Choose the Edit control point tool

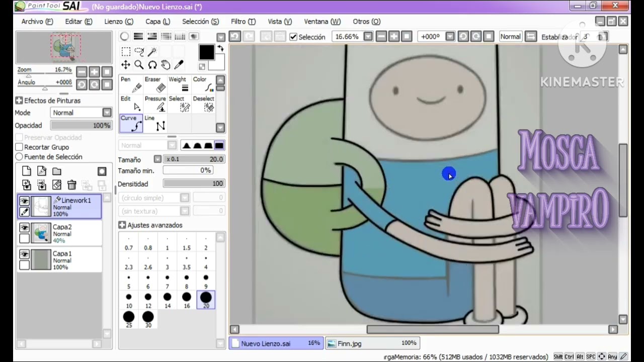click(x=131, y=104)
